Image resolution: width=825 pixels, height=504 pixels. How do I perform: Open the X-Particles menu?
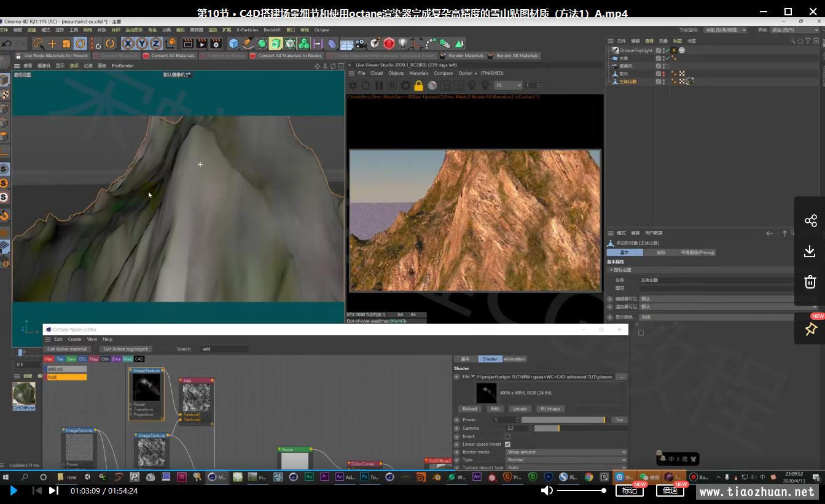[x=247, y=29]
